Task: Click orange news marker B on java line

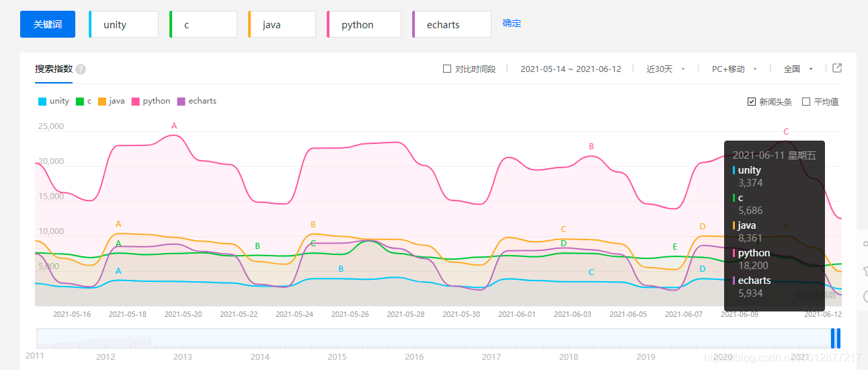Action: [x=313, y=225]
